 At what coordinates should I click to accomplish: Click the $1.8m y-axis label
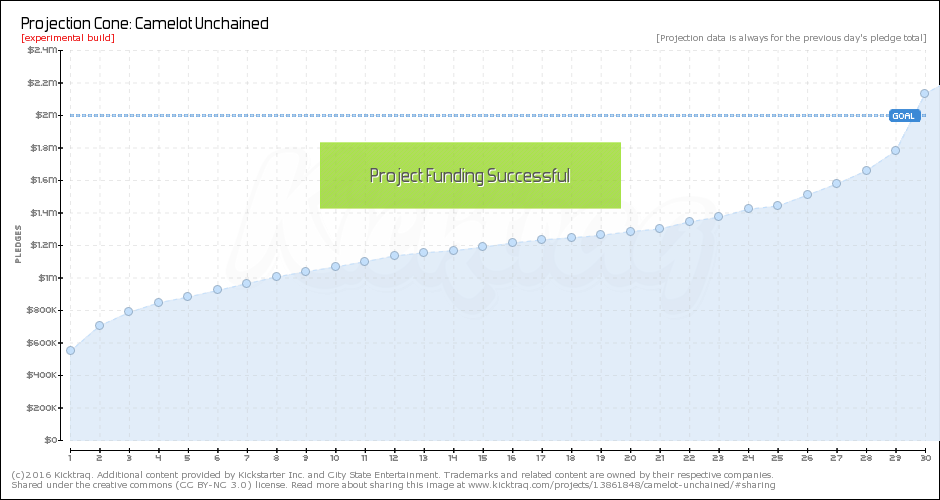click(44, 147)
